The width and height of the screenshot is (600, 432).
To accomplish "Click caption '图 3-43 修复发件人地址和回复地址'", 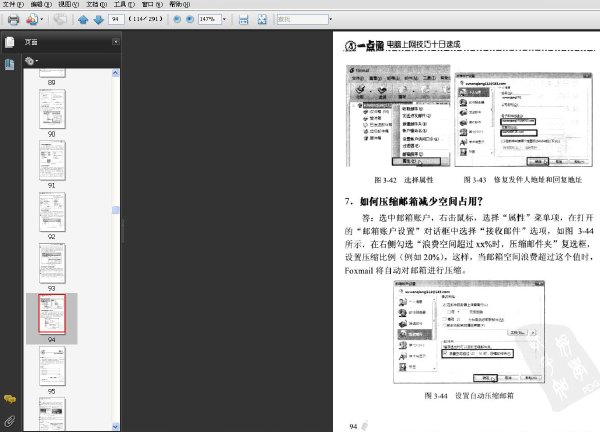I will [x=523, y=180].
